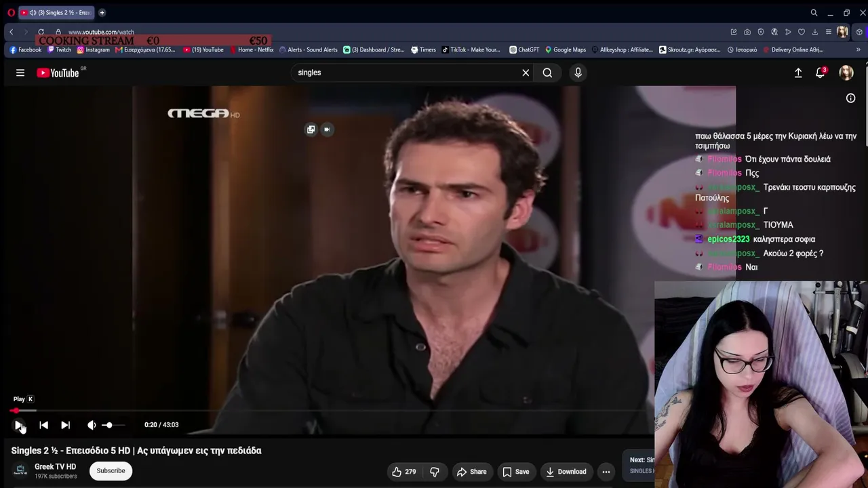Open the browser shield privacy icon
868x488 pixels.
pos(761,32)
